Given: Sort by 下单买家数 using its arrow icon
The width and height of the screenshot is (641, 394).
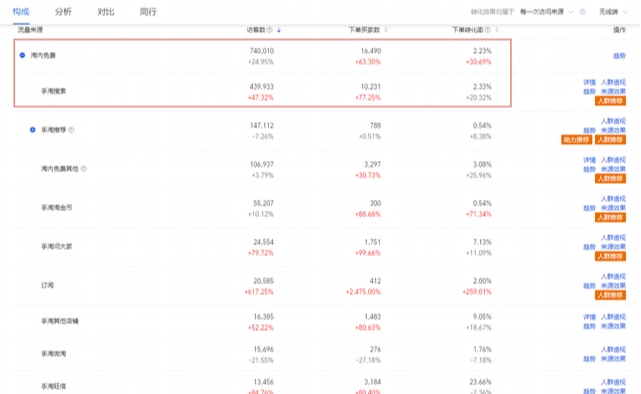Looking at the screenshot, I should click(386, 30).
